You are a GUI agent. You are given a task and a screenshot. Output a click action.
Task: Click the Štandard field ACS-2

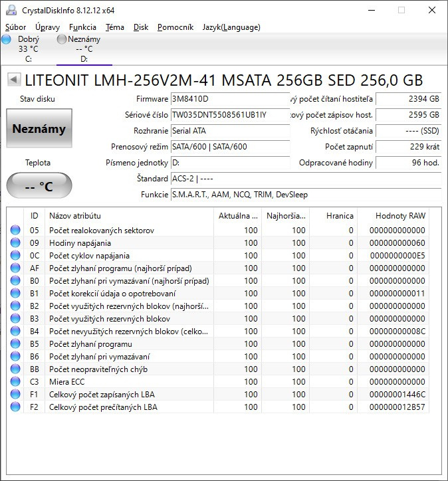tap(306, 179)
